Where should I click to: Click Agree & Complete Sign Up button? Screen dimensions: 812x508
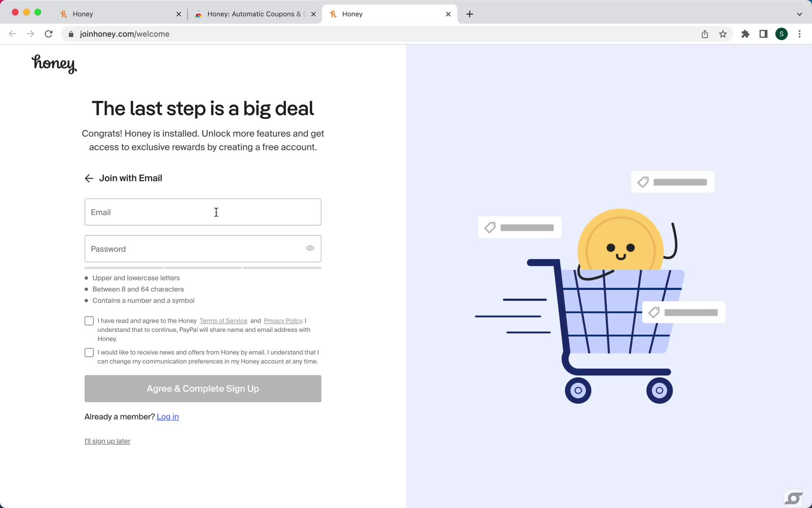click(202, 388)
